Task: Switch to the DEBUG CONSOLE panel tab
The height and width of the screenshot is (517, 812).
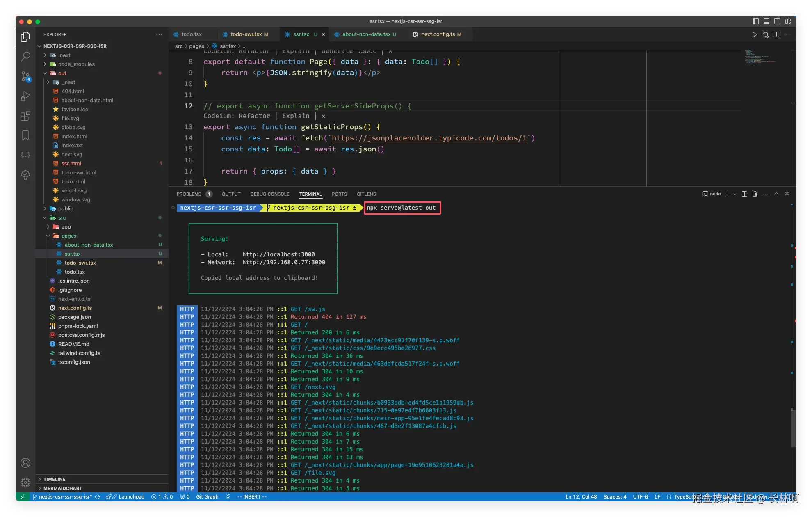Action: (270, 194)
